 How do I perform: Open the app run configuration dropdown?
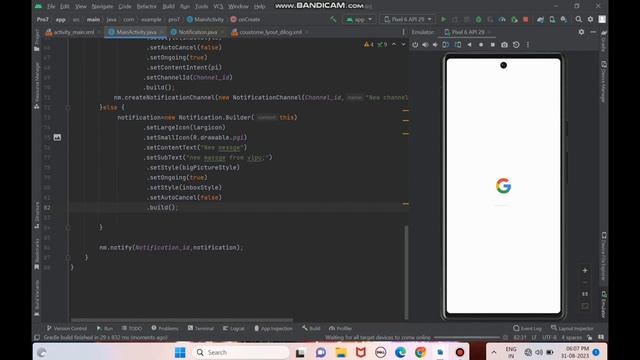359,19
